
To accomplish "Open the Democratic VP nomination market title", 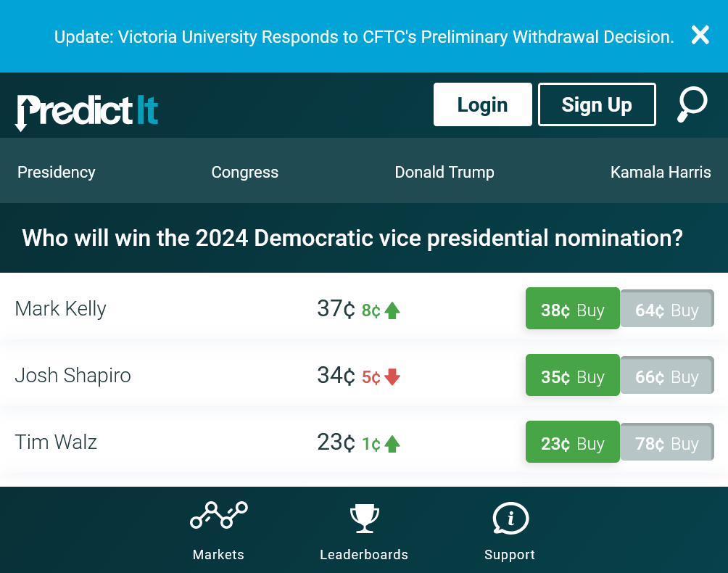I will [352, 238].
